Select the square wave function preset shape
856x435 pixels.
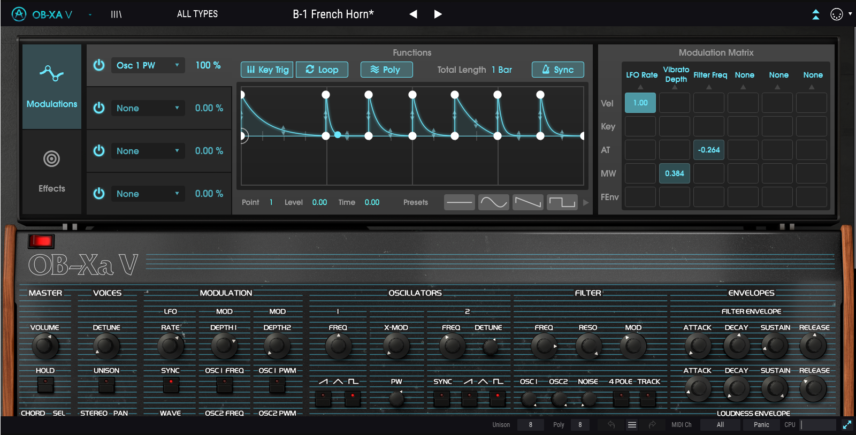pyautogui.click(x=562, y=202)
